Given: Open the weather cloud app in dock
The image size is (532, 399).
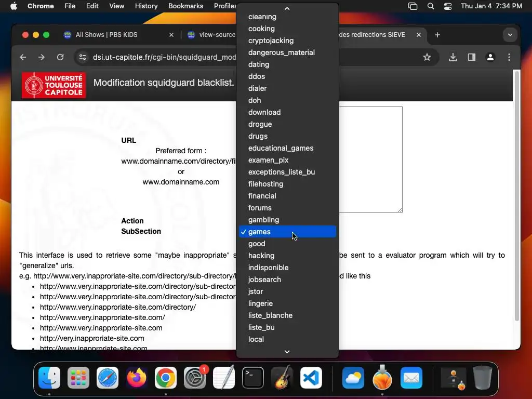Looking at the screenshot, I should coord(353,378).
